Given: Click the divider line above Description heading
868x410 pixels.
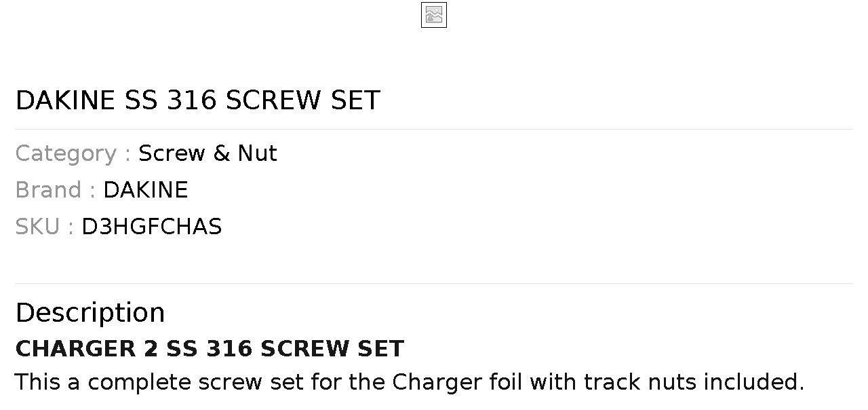Looking at the screenshot, I should (434, 283).
